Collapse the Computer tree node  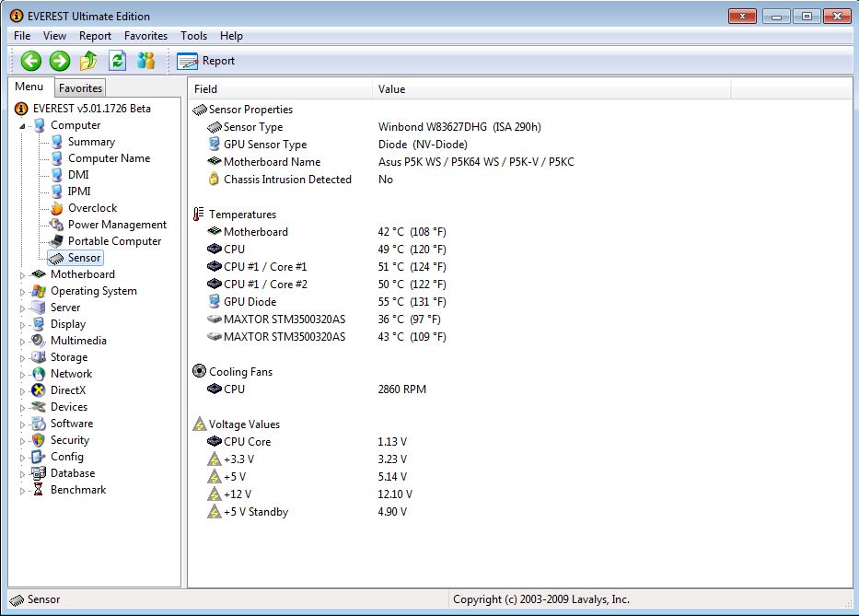[23, 125]
